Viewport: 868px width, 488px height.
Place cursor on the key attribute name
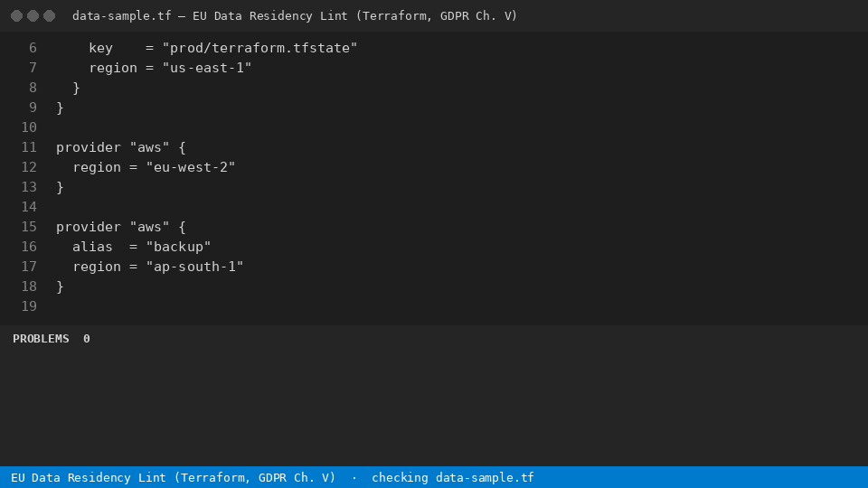(100, 48)
